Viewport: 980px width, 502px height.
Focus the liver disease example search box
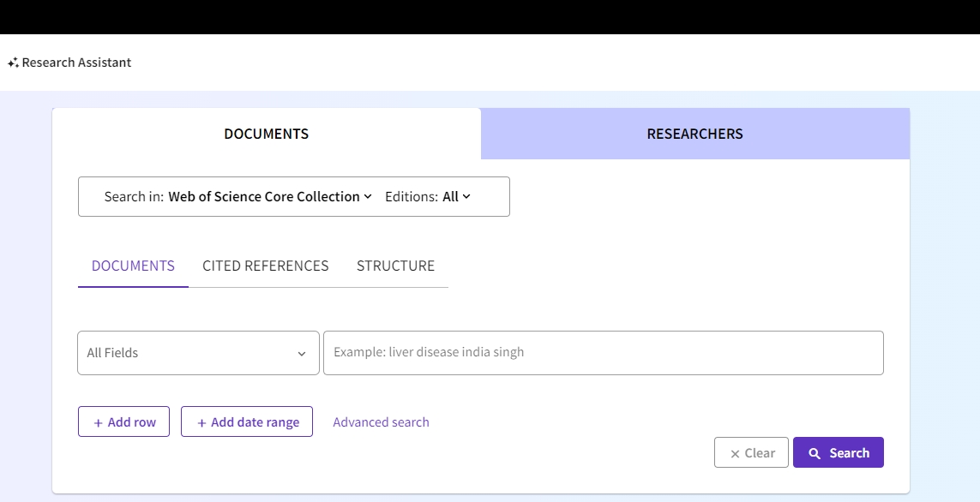(x=603, y=353)
